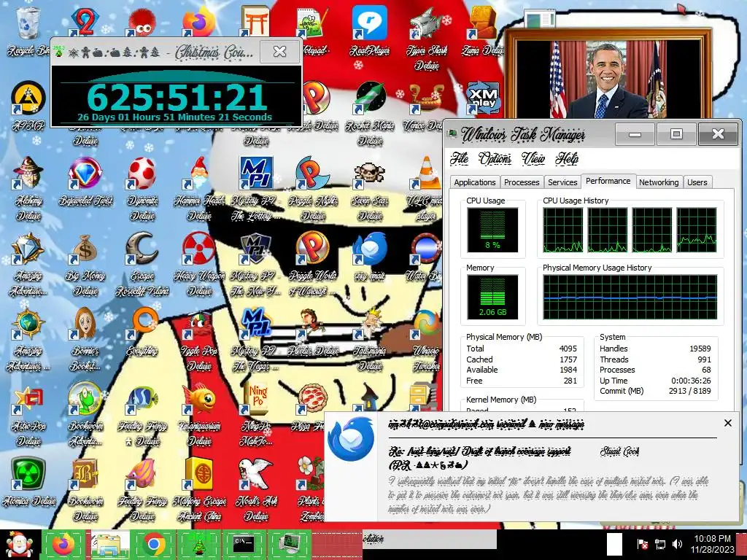The width and height of the screenshot is (747, 560).
Task: Click the taskbar clock showing 10:08 PM
Action: point(712,544)
